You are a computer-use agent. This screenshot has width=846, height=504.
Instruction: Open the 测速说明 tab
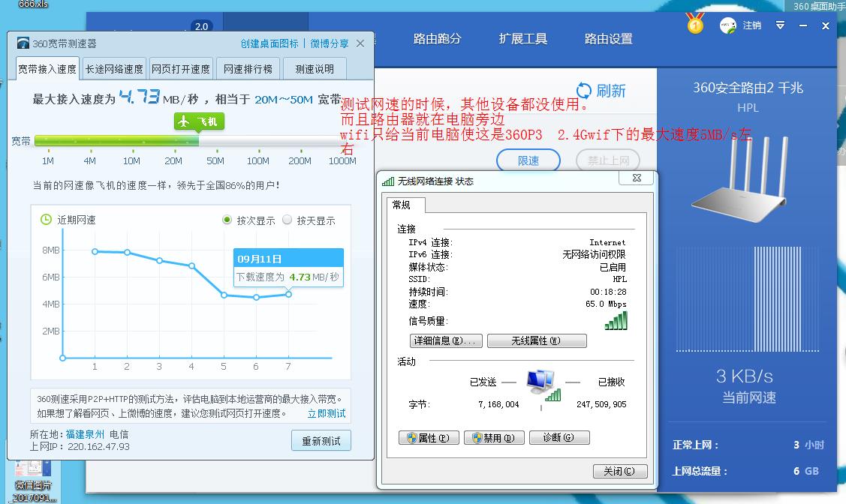click(x=315, y=69)
